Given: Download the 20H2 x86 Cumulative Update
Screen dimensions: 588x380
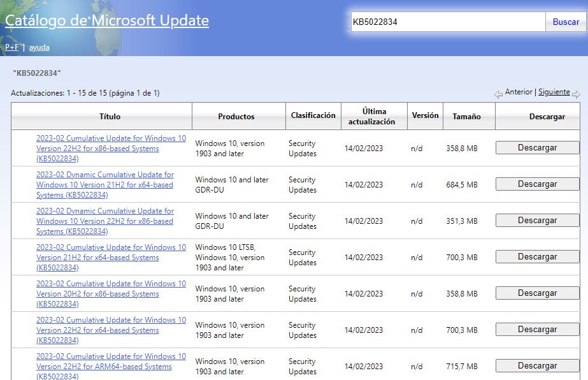Looking at the screenshot, I should coord(538,293).
